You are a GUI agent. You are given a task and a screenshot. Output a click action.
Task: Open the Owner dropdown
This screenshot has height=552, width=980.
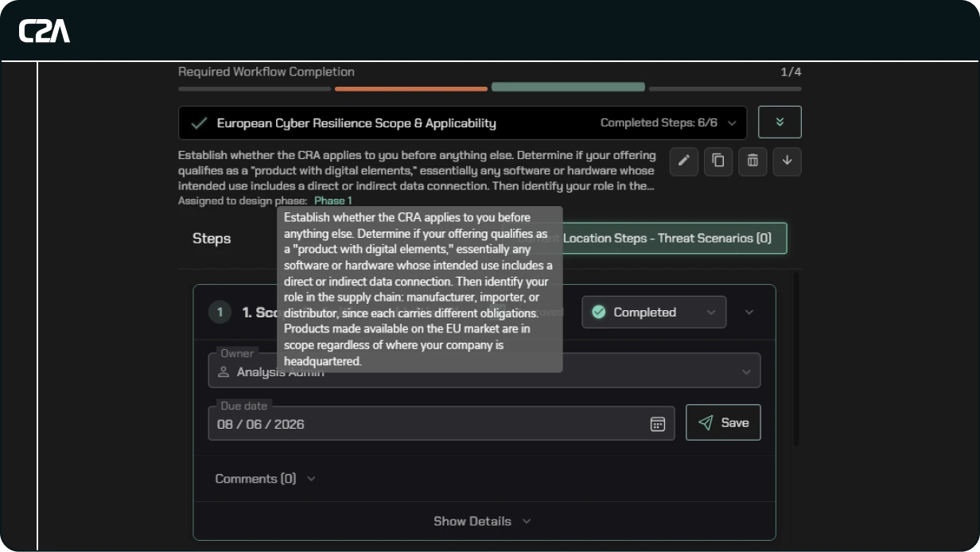point(484,371)
